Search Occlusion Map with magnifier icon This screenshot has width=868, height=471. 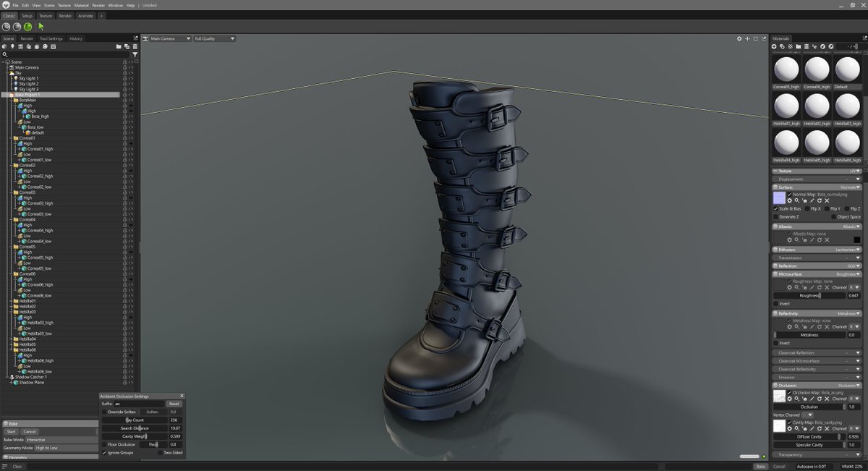[x=797, y=399]
